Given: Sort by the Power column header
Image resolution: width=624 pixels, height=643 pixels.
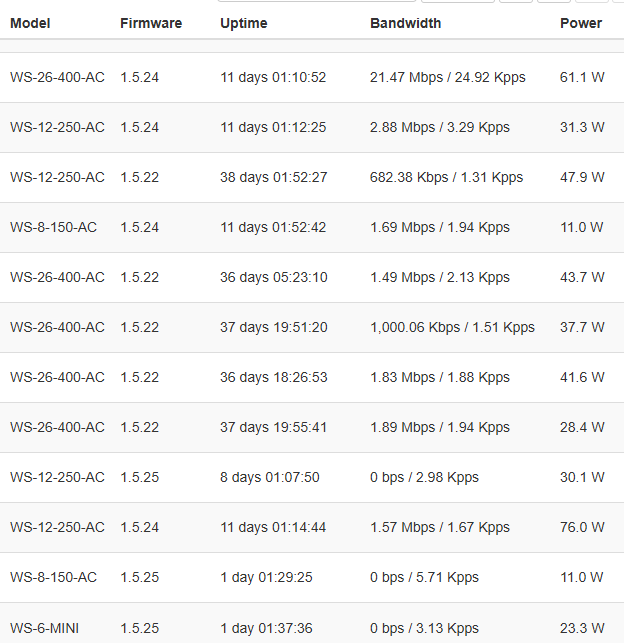Looking at the screenshot, I should tap(581, 23).
